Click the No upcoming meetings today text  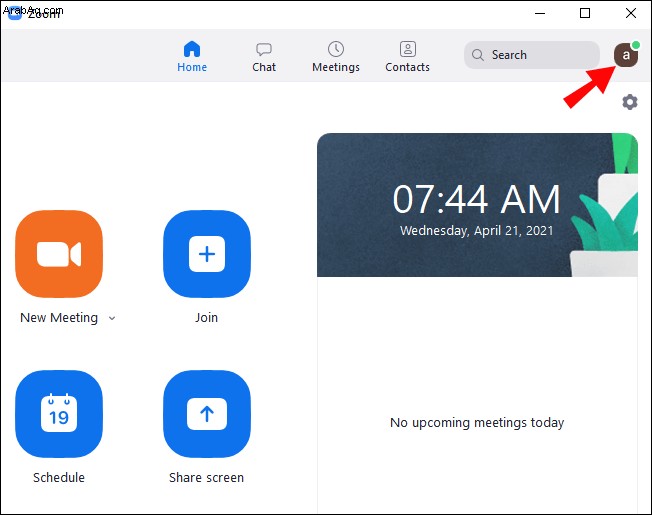(477, 423)
